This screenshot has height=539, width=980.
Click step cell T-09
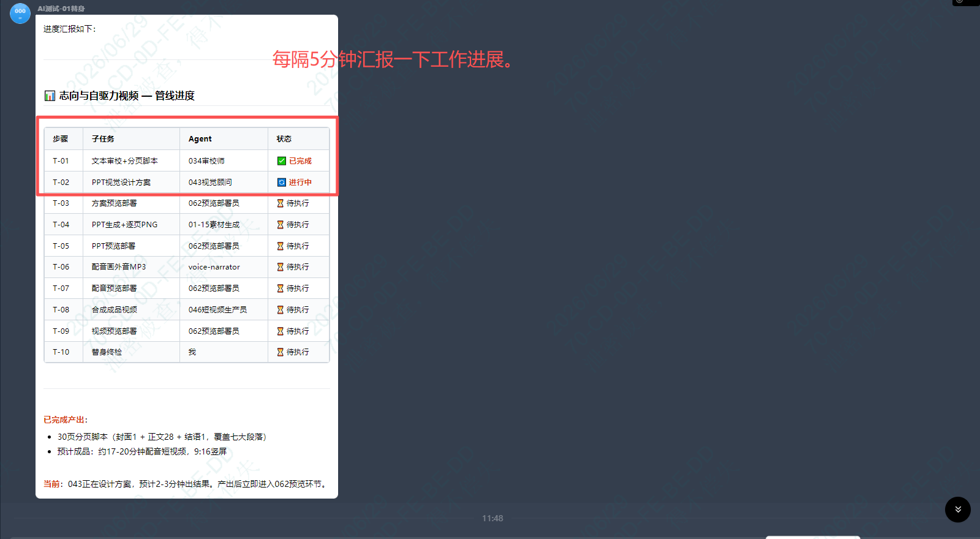[x=61, y=331]
